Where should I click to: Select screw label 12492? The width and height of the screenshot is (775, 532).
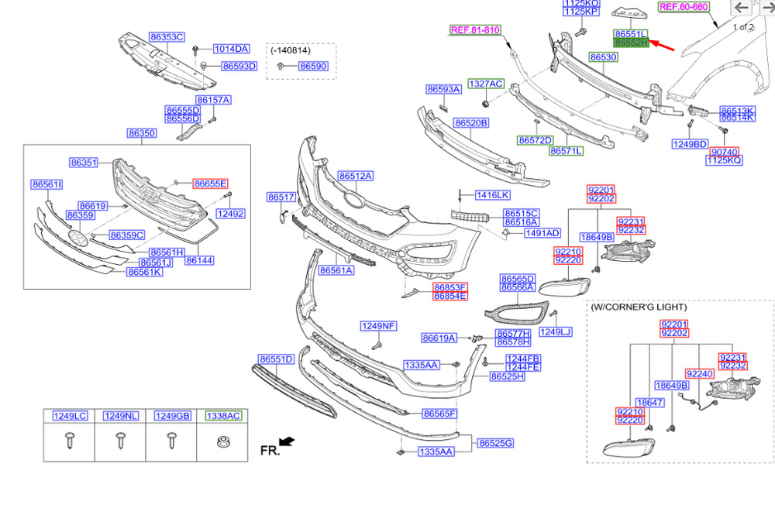coord(230,214)
